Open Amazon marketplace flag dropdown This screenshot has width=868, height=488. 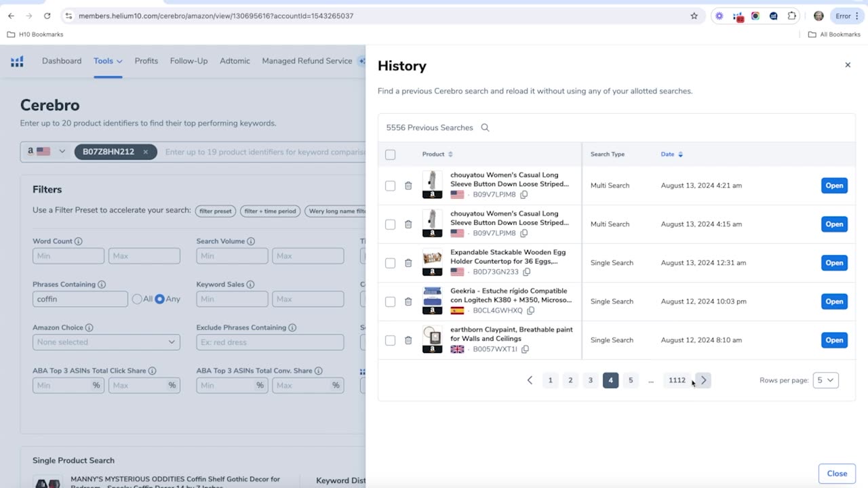click(46, 152)
